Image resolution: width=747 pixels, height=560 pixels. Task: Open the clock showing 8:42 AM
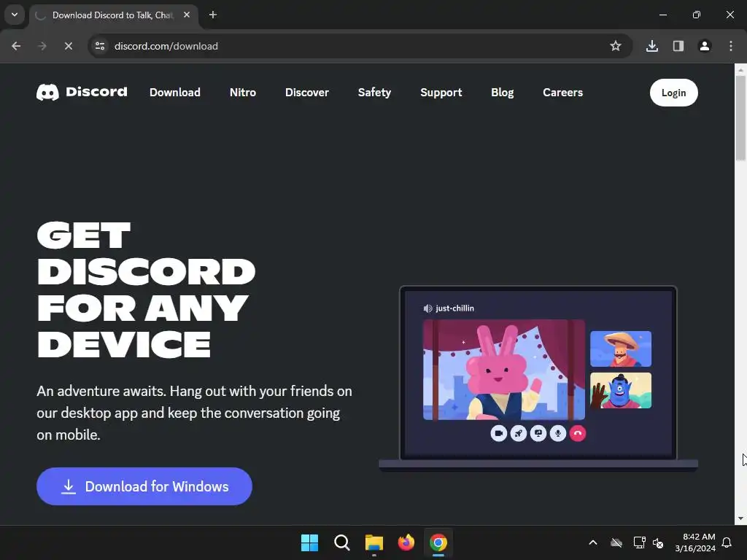point(695,542)
